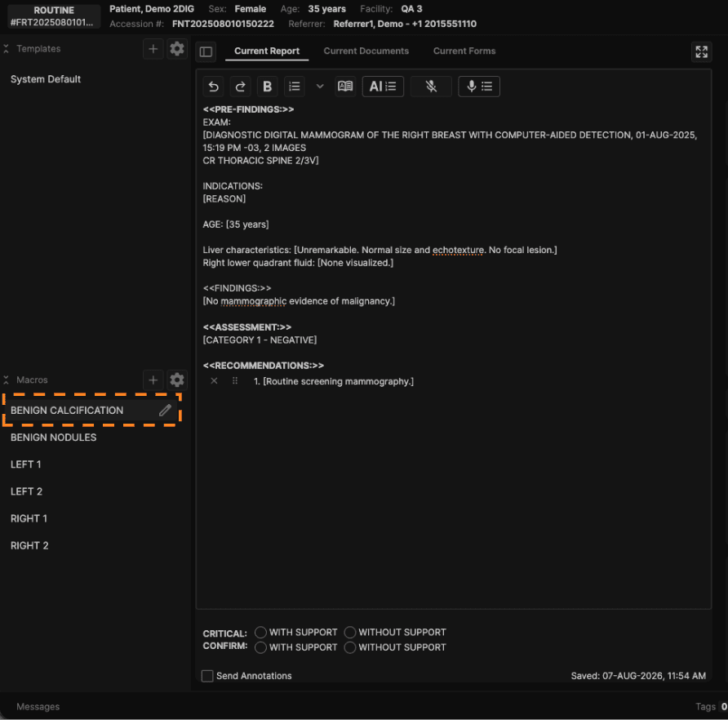Open Macros settings gear
This screenshot has width=728, height=720.
177,380
